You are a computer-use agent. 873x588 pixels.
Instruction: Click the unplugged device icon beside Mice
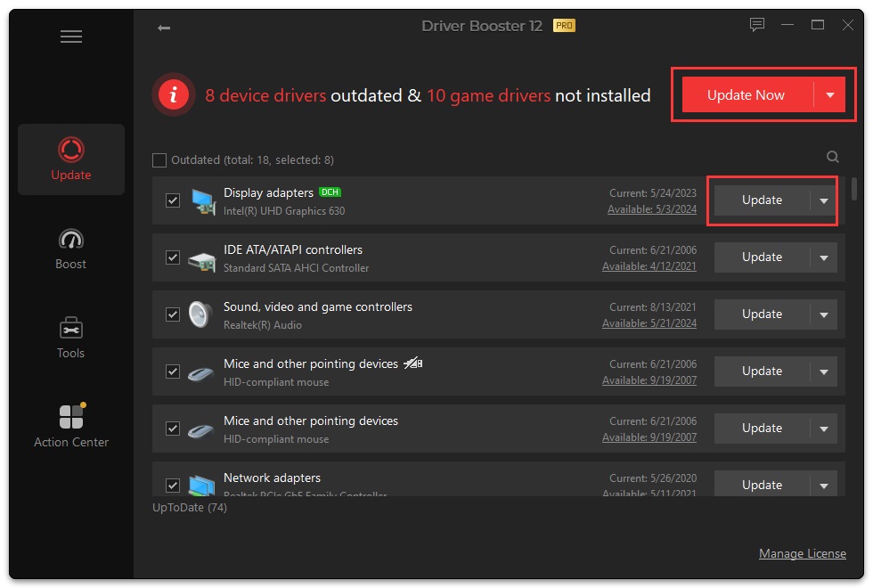coord(413,363)
